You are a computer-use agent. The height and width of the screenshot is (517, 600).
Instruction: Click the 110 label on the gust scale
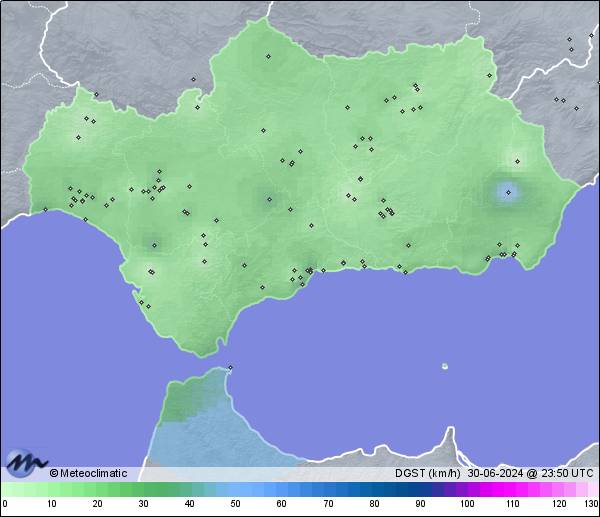[x=513, y=504]
